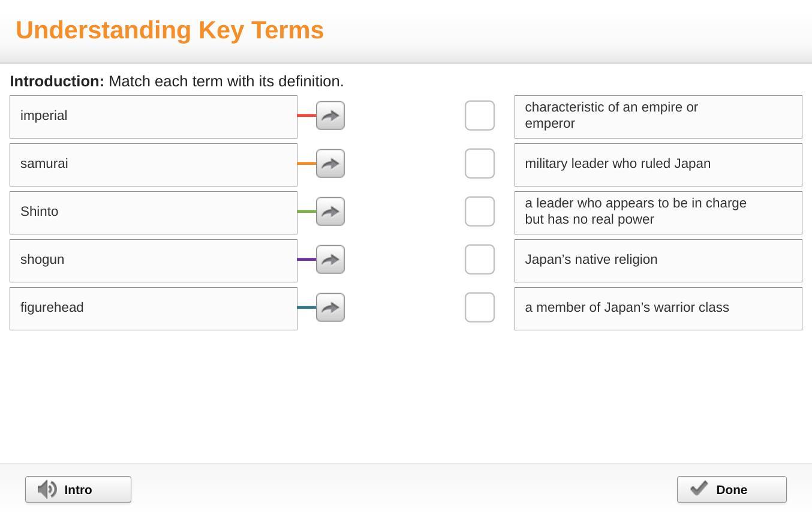Click the checkmark icon on Done button
The height and width of the screenshot is (512, 812).
pos(699,489)
